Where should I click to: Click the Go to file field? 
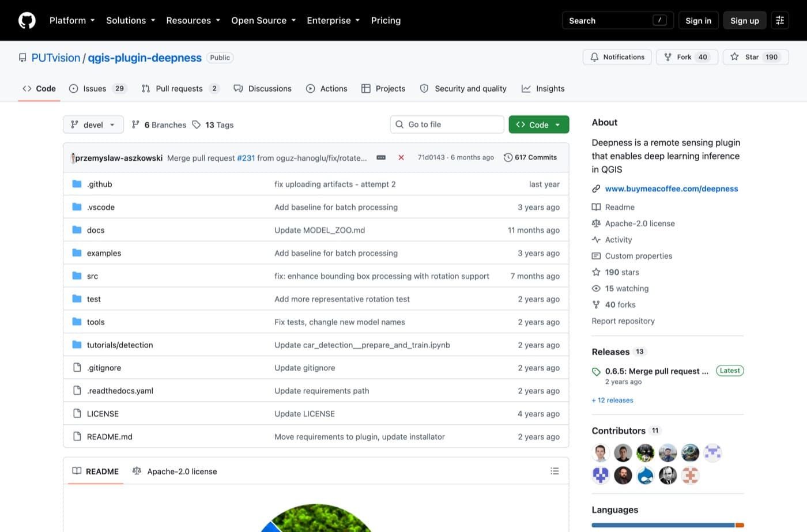pyautogui.click(x=447, y=124)
